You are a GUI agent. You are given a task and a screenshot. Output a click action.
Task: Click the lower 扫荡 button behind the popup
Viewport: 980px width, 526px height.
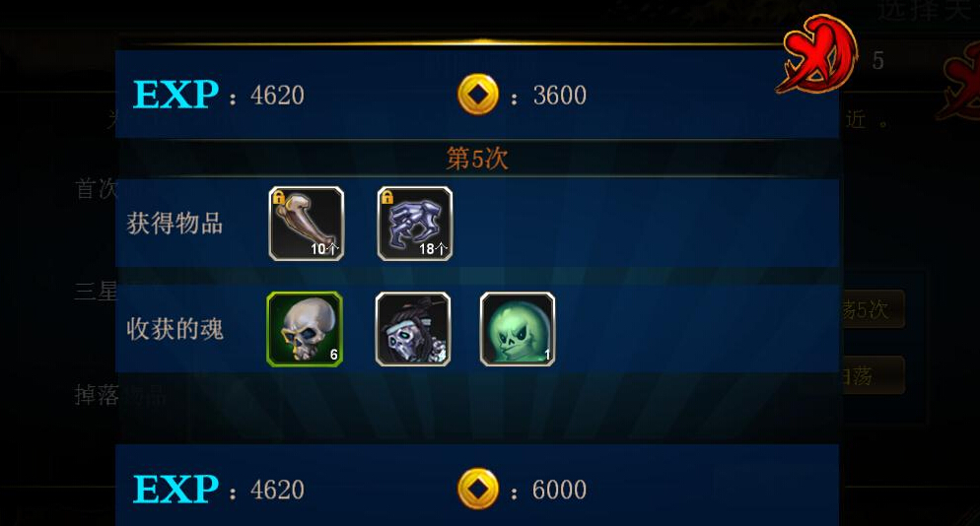[873, 375]
